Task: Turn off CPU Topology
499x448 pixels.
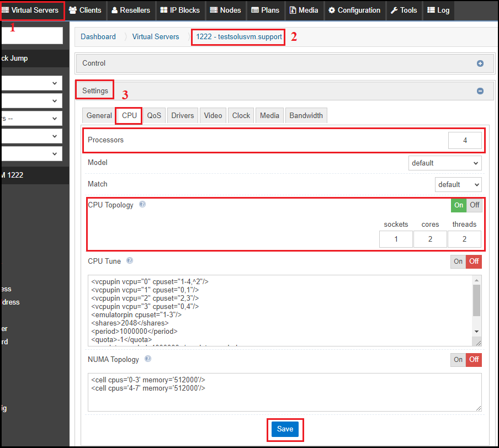Action: pos(474,205)
